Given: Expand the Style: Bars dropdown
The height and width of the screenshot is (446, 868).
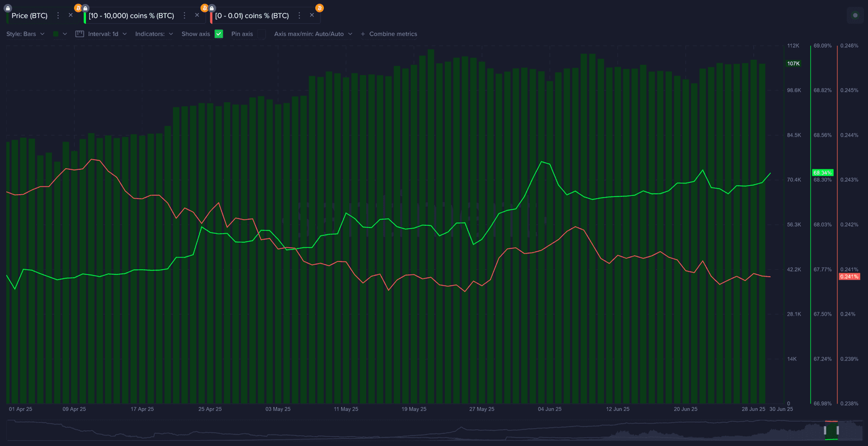Looking at the screenshot, I should [25, 34].
